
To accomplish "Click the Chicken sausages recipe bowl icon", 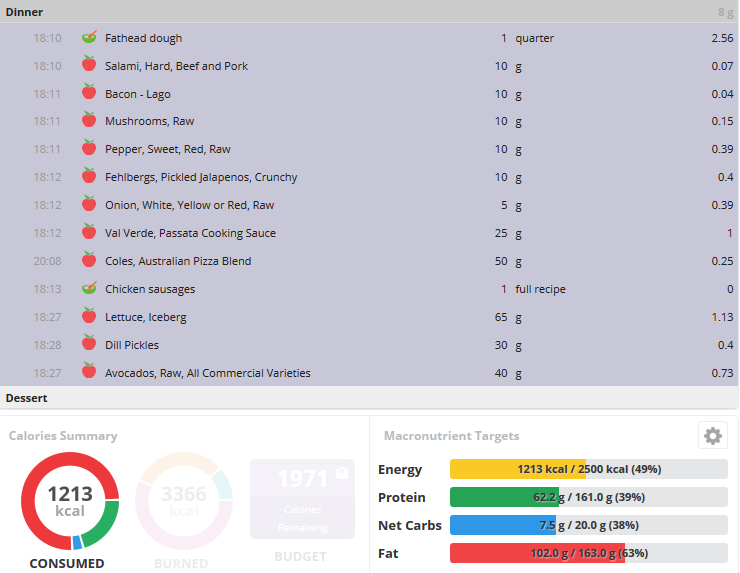I will point(89,288).
